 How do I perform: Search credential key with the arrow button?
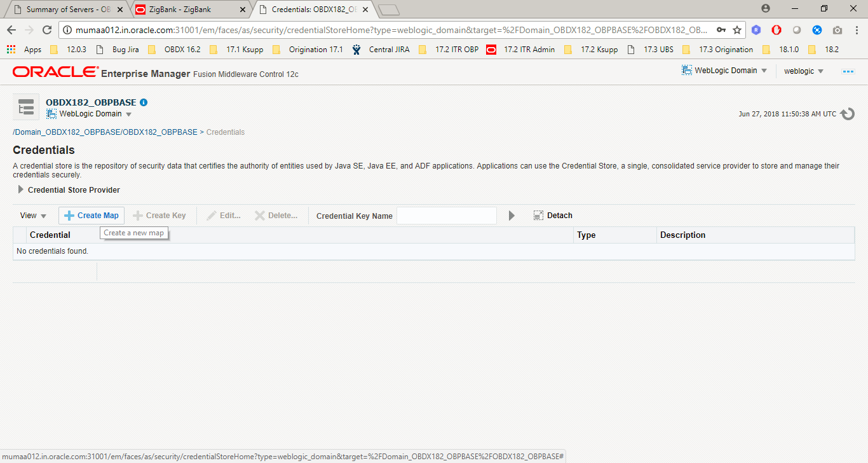pos(512,216)
